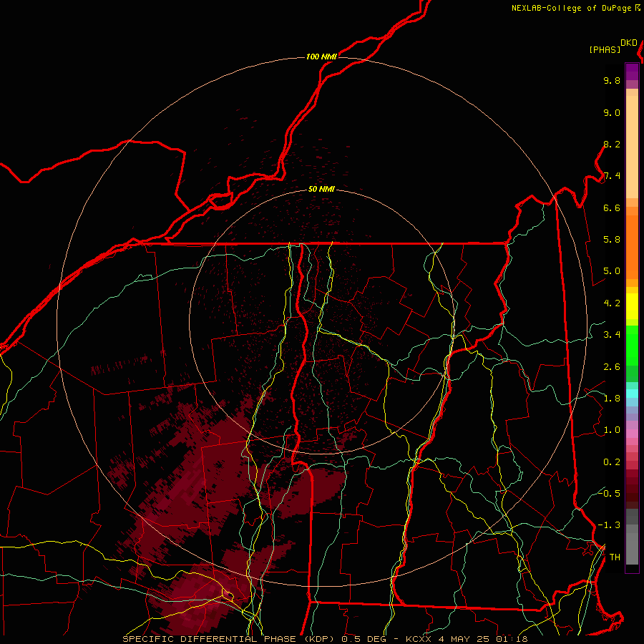Click the 9.0 value on the colorbar scale

click(612, 112)
